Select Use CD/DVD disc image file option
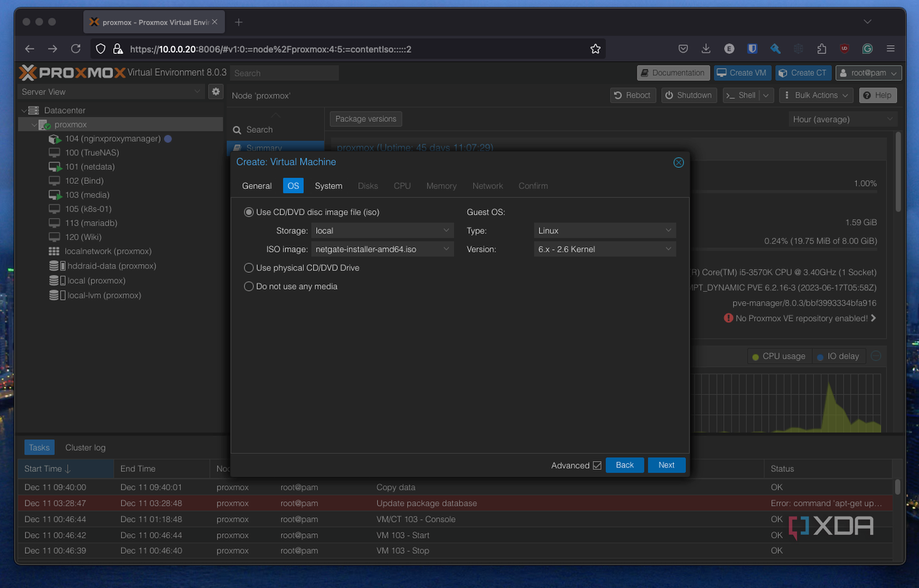The width and height of the screenshot is (919, 588). [249, 212]
